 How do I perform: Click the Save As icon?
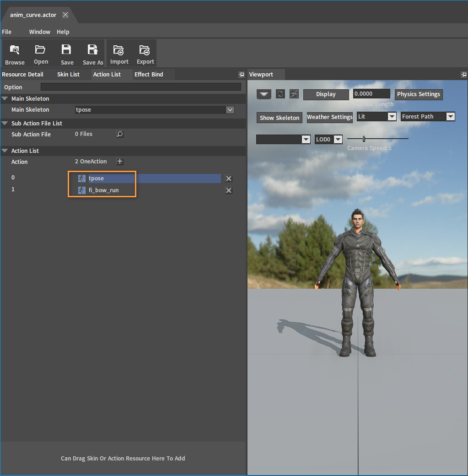(x=92, y=49)
